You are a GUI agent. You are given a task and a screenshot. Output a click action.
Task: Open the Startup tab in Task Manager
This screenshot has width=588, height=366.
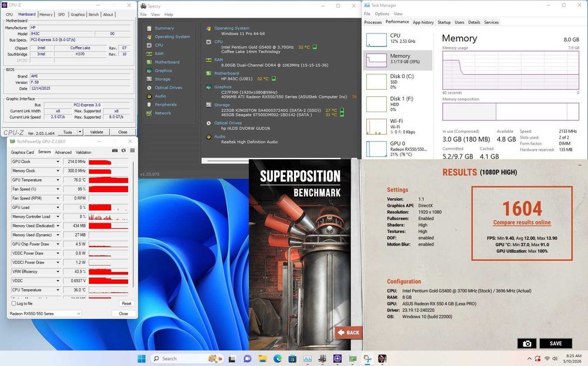(444, 22)
